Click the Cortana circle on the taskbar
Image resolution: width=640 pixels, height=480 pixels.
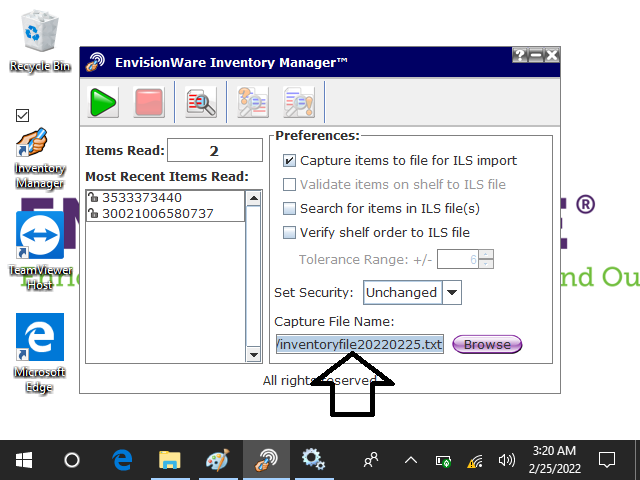click(x=72, y=460)
